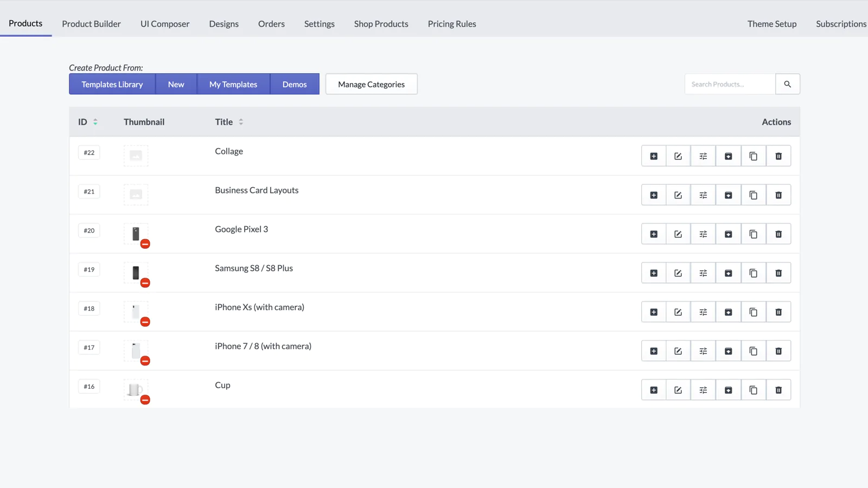Delete the Cup product via trash icon
Viewport: 868px width, 488px height.
(778, 390)
